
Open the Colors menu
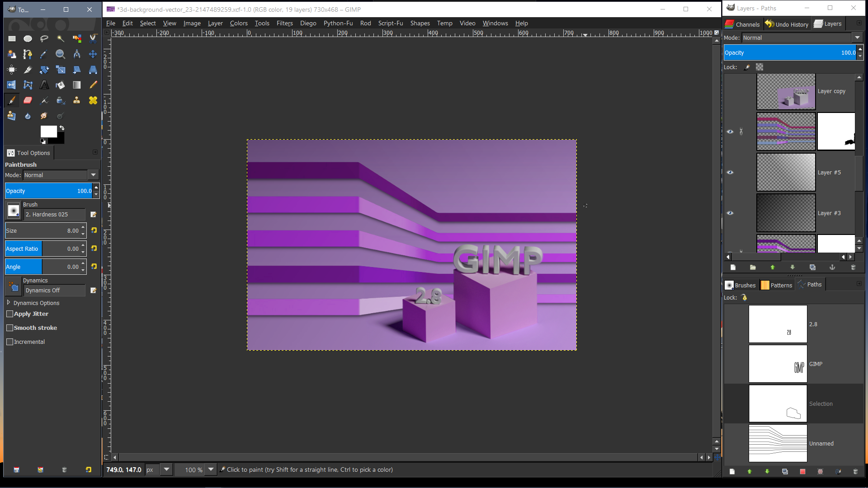click(x=239, y=23)
